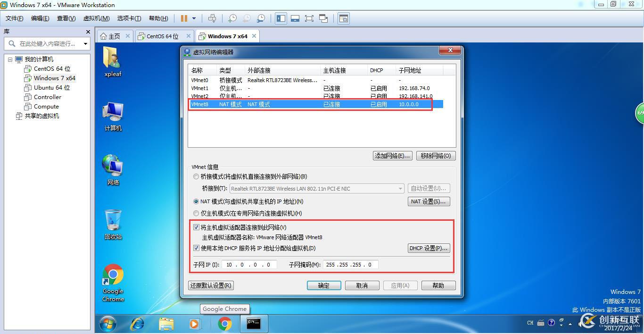Select the VMnet1 host-only network row
The height and width of the screenshot is (334, 644).
tap(315, 88)
